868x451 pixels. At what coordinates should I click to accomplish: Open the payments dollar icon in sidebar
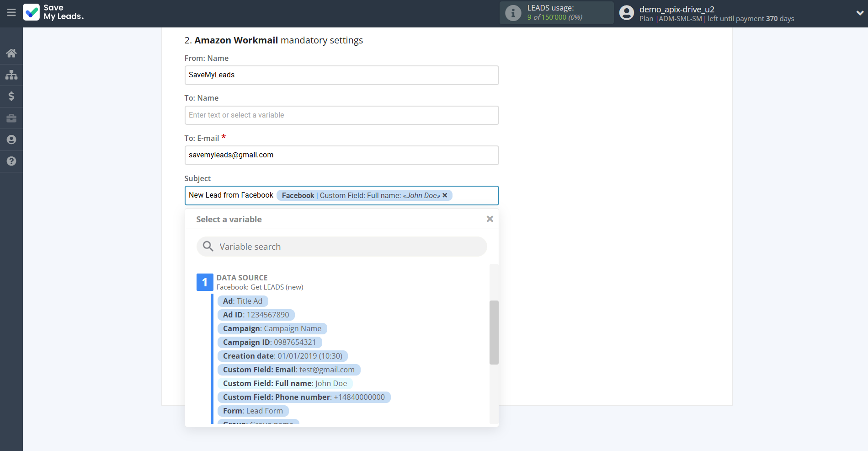pyautogui.click(x=11, y=96)
